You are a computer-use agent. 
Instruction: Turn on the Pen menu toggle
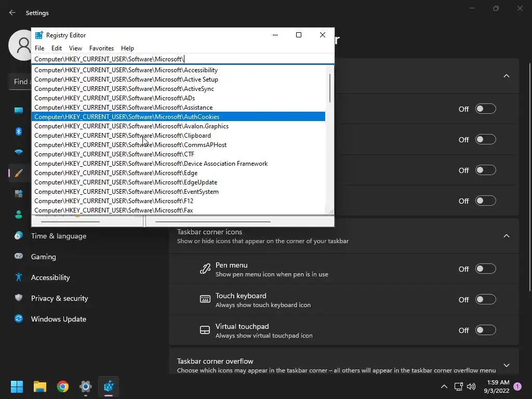coord(486,269)
